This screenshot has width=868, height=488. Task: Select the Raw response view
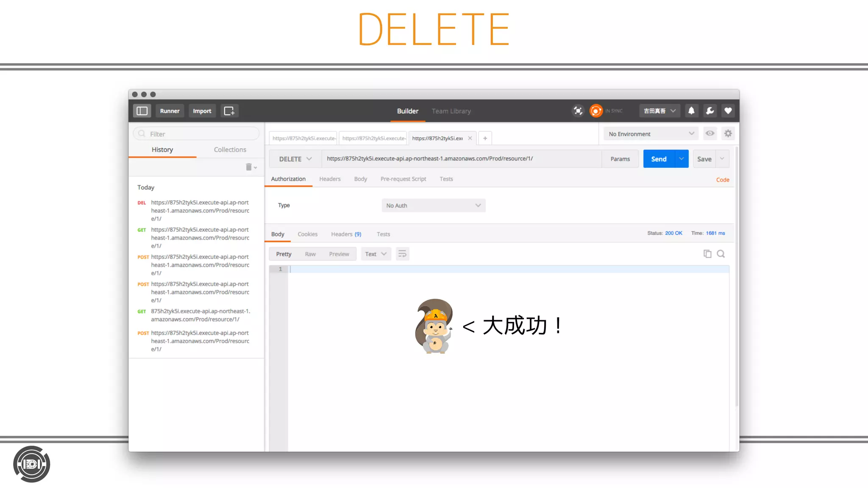coord(310,254)
